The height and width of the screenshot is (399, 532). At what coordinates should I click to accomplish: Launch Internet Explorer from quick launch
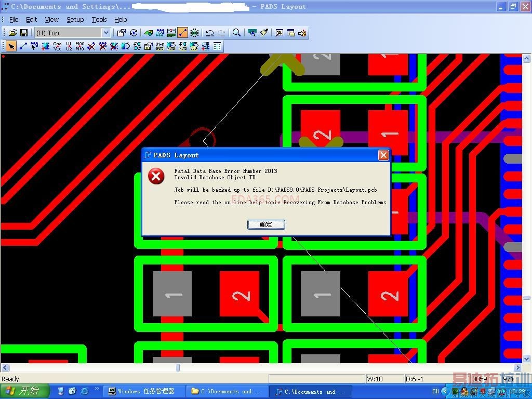pos(84,391)
